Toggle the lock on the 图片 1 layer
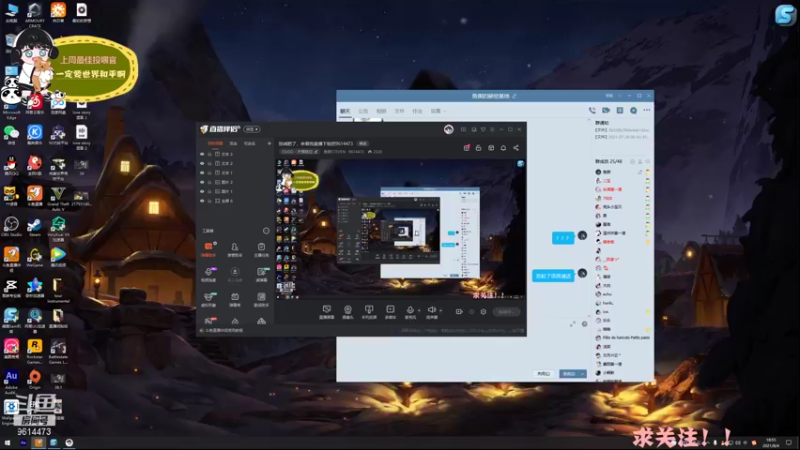Image resolution: width=800 pixels, height=450 pixels. (210, 191)
